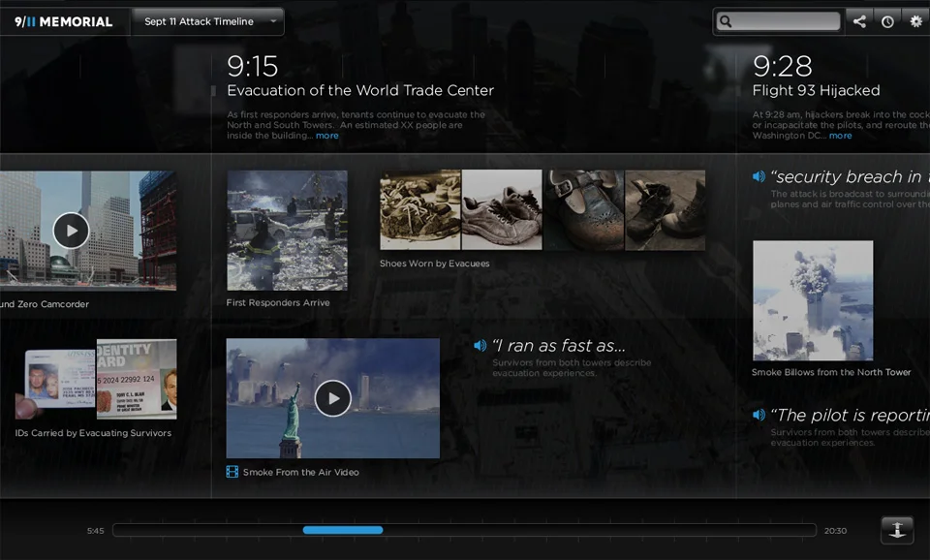Click the 5:45 start time label
The width and height of the screenshot is (930, 560).
point(96,531)
